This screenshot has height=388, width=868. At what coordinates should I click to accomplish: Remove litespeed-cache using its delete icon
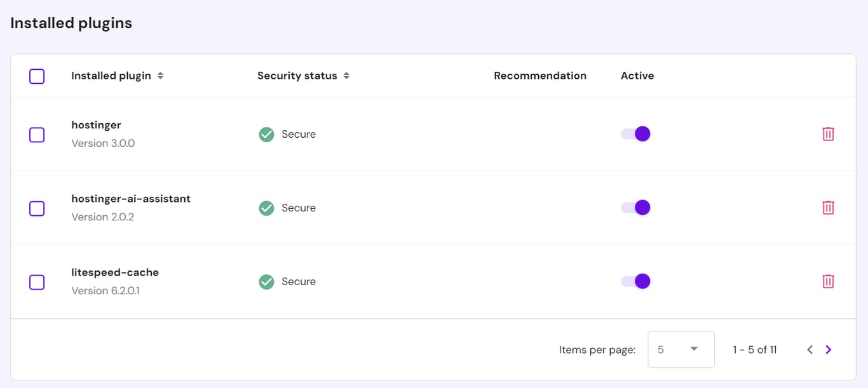tap(828, 281)
